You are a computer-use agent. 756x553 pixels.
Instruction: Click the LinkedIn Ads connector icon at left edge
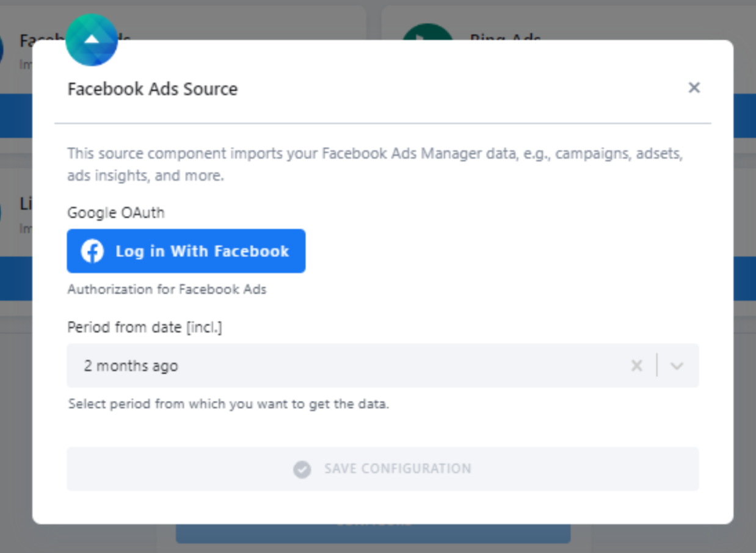[2, 211]
